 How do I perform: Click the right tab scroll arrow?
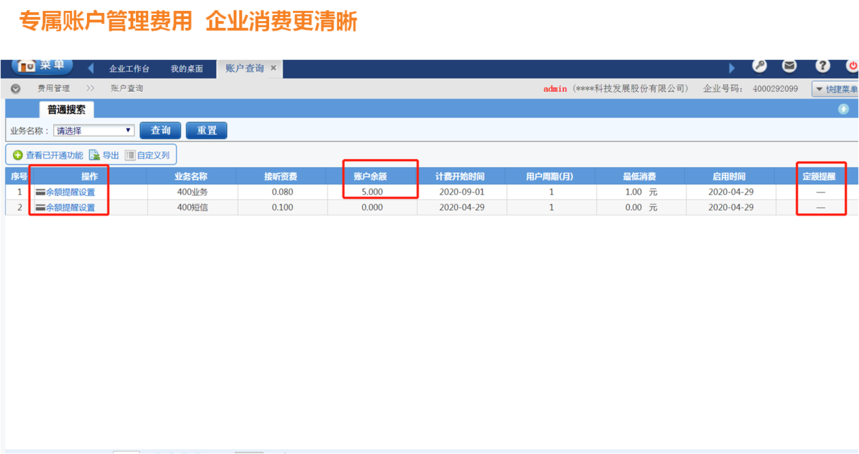(731, 68)
